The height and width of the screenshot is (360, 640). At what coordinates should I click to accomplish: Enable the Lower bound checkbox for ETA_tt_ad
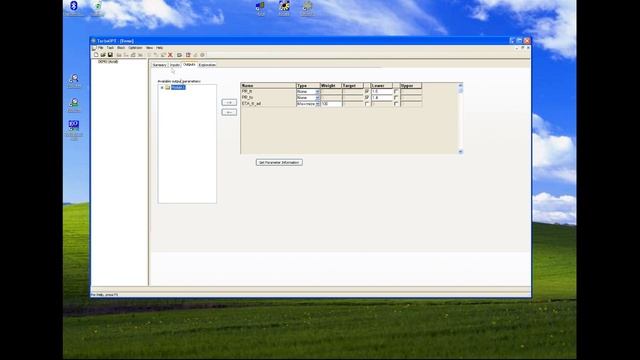(367, 104)
